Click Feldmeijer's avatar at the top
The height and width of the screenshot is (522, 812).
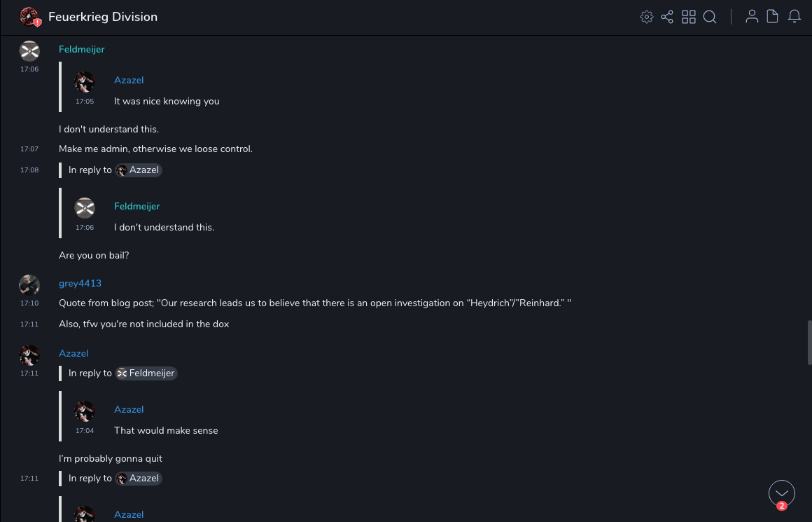pos(29,50)
